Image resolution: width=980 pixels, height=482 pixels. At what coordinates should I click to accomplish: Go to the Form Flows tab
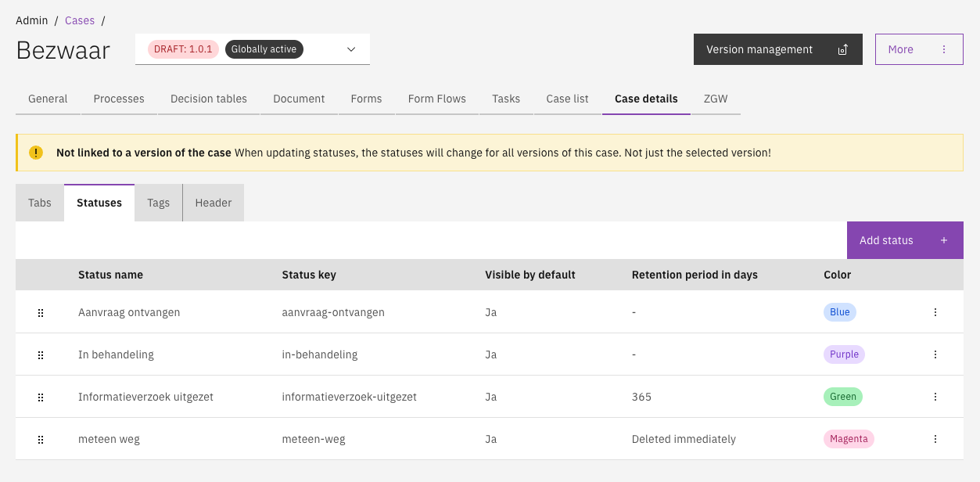point(436,99)
